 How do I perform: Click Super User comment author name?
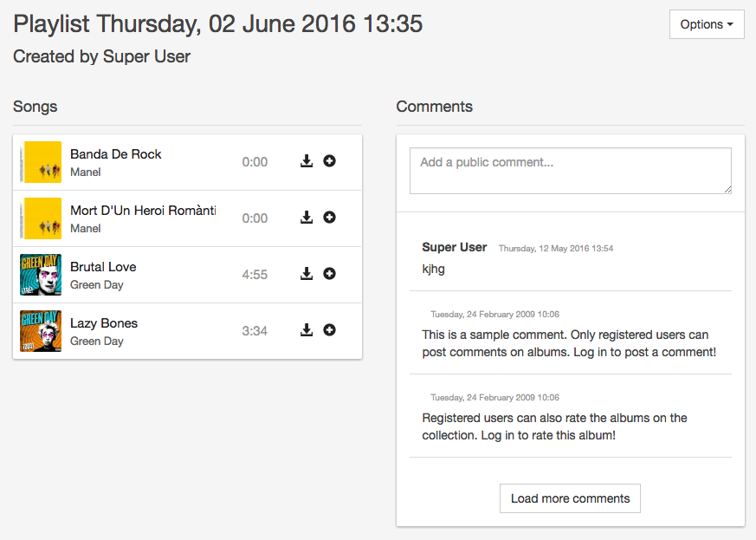pos(454,247)
